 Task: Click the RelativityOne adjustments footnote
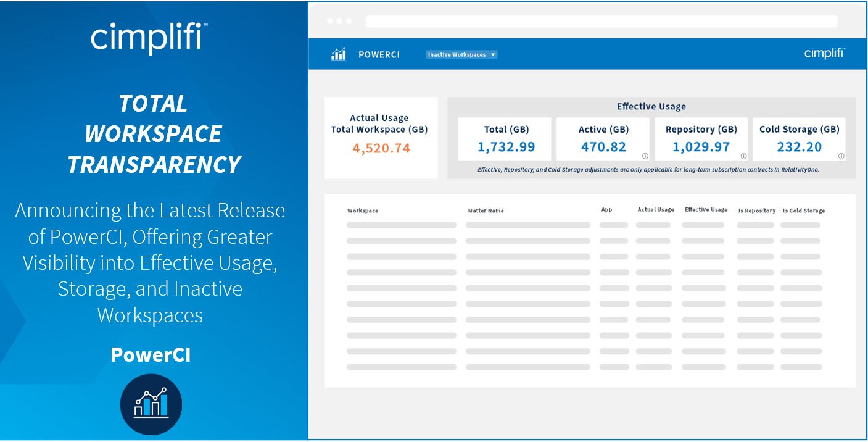click(x=648, y=169)
